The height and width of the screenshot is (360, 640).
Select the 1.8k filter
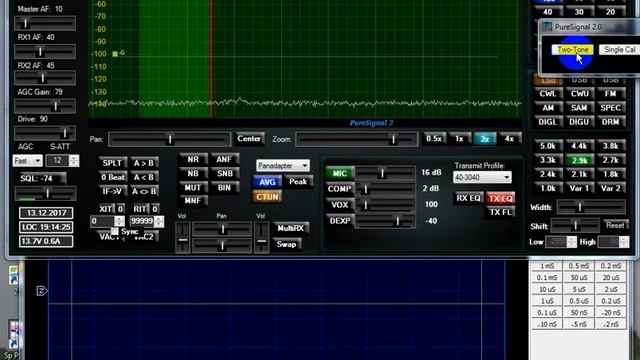(611, 174)
